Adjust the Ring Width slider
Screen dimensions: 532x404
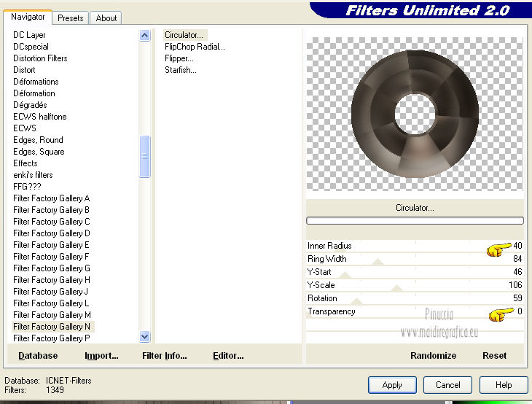[x=377, y=261]
